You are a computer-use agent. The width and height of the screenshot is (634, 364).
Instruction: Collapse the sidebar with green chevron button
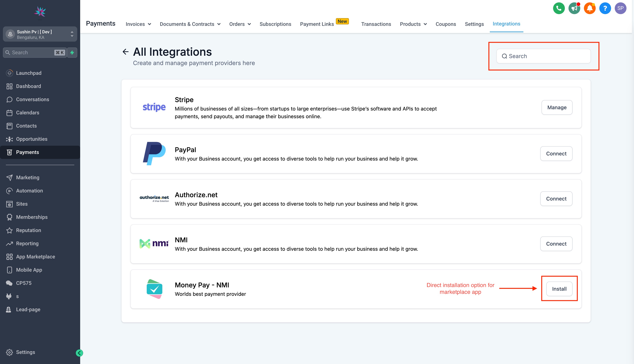tap(79, 353)
